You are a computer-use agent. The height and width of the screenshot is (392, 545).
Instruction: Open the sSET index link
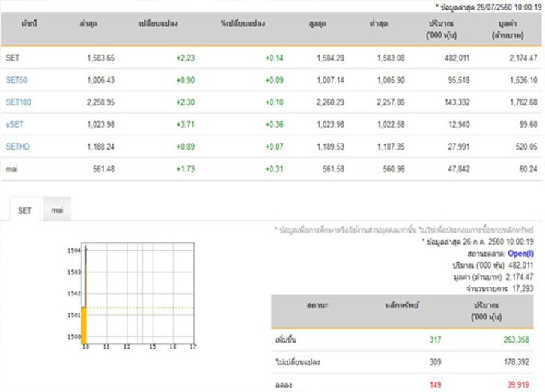tap(15, 125)
